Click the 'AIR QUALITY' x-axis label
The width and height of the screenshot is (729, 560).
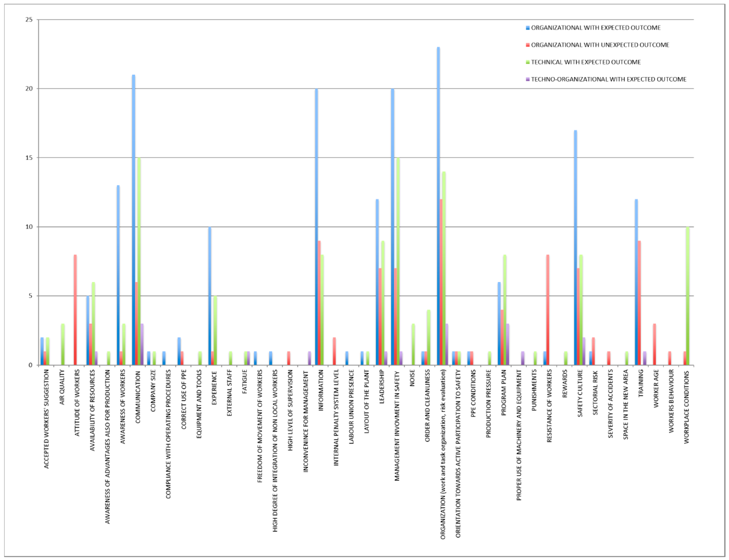click(x=62, y=387)
